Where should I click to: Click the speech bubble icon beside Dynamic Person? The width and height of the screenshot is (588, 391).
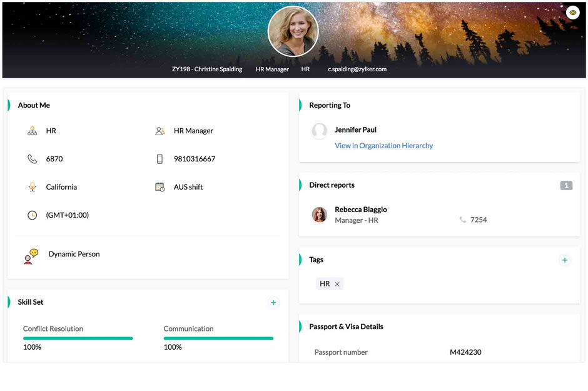[x=31, y=256]
